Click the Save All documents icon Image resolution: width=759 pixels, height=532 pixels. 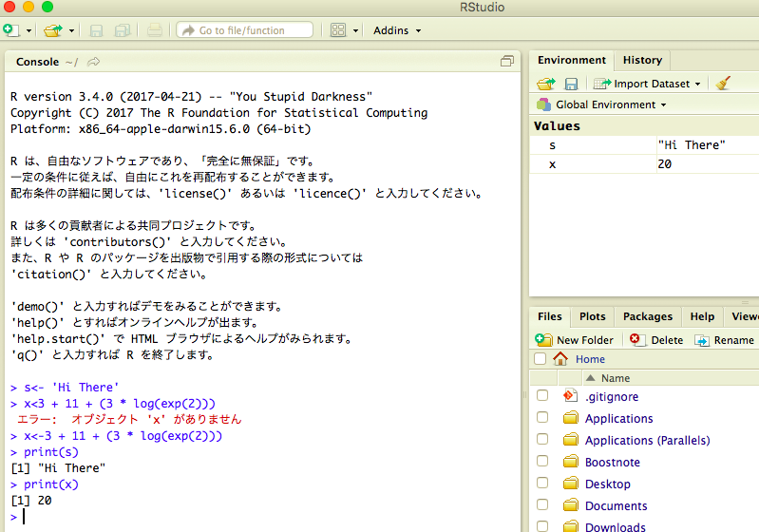point(123,30)
